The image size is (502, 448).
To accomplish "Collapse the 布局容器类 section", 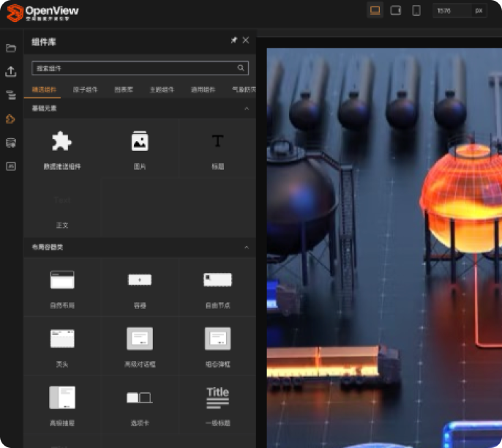I will [246, 247].
